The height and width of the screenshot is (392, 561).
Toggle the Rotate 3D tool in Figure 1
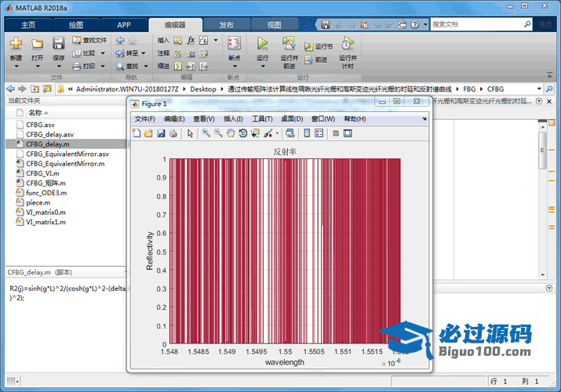point(243,133)
